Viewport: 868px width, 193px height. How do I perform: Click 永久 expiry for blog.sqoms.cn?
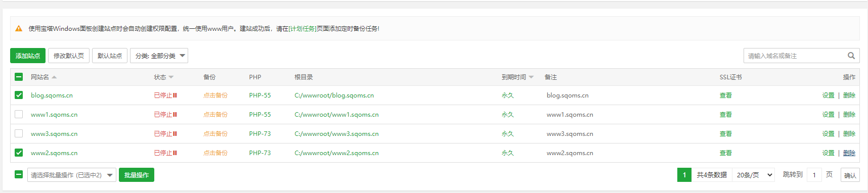pos(507,95)
